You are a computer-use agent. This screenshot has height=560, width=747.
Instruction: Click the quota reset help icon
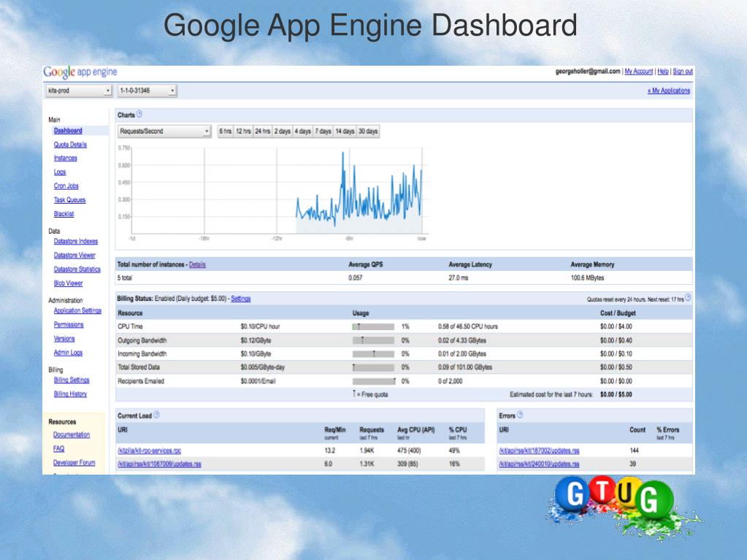coord(688,298)
